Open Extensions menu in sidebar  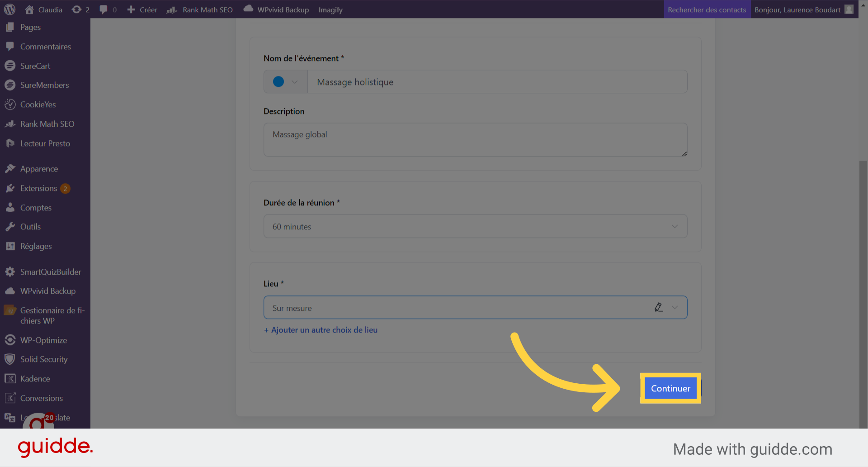click(x=38, y=188)
